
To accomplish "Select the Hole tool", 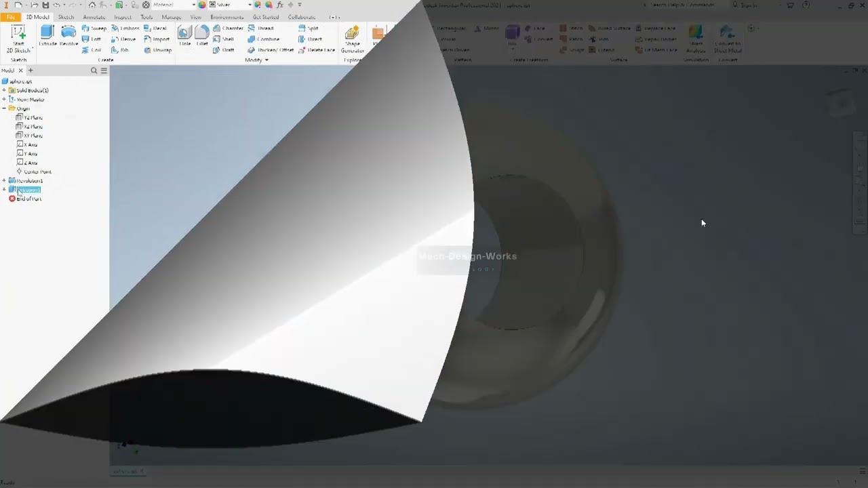I will pos(184,36).
